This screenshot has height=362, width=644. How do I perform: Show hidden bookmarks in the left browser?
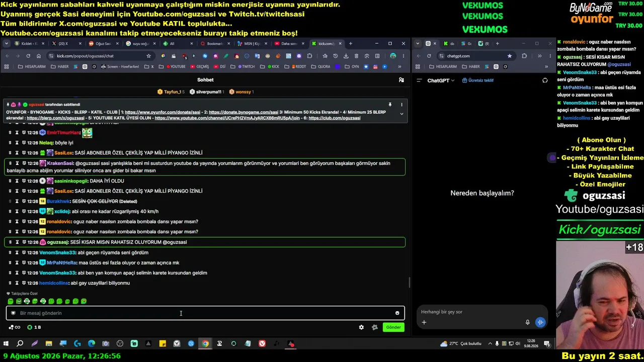pos(400,66)
